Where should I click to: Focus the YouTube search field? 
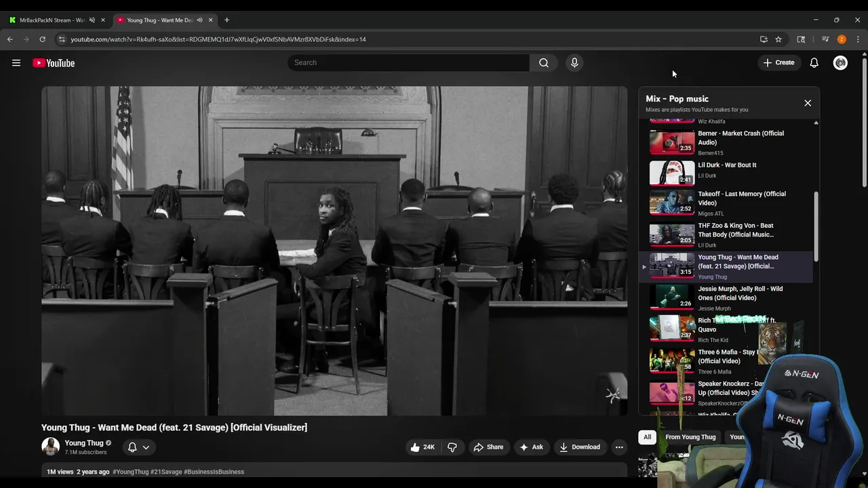[x=408, y=62]
